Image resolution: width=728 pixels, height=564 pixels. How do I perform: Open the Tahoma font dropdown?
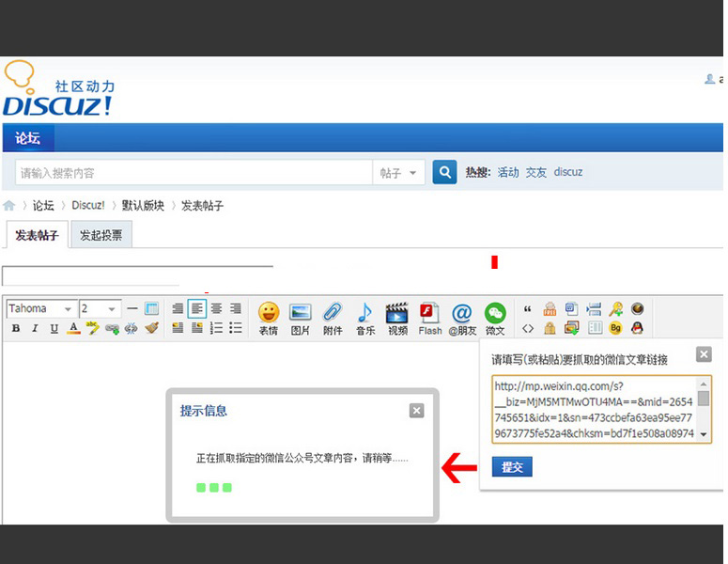point(41,308)
